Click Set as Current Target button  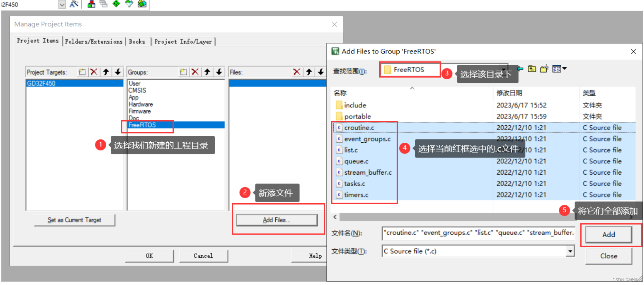74,220
